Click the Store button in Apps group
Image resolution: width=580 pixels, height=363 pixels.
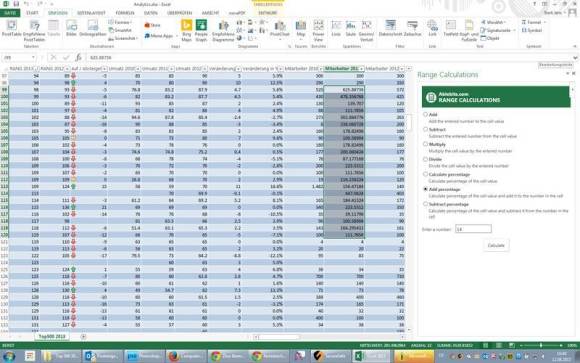152,25
